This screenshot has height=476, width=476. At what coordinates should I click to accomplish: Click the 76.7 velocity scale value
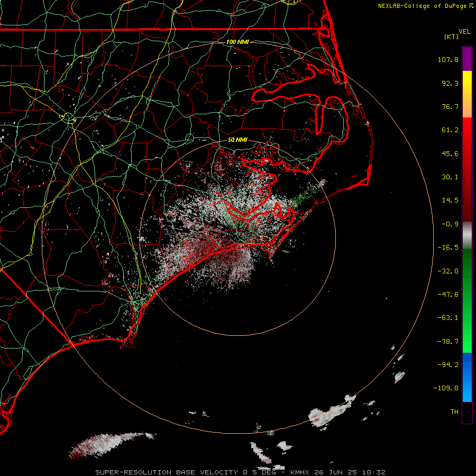[450, 106]
